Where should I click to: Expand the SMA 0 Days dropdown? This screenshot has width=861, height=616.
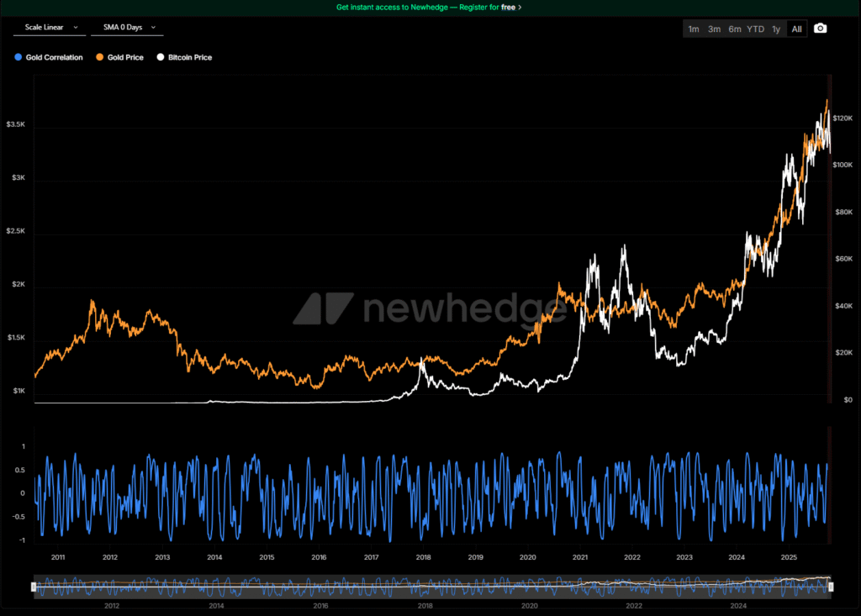coord(128,27)
